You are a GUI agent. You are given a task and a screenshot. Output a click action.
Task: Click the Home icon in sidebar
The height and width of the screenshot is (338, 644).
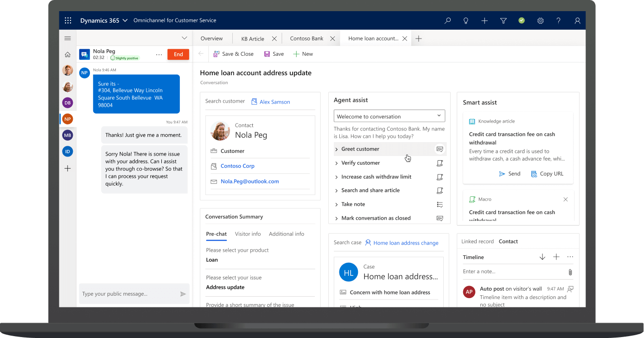point(68,54)
